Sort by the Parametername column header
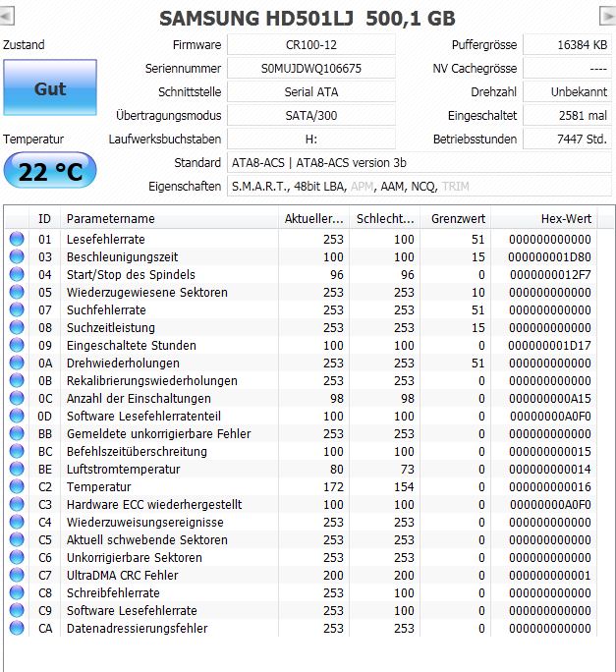Image resolution: width=616 pixels, height=672 pixels. coord(169,218)
